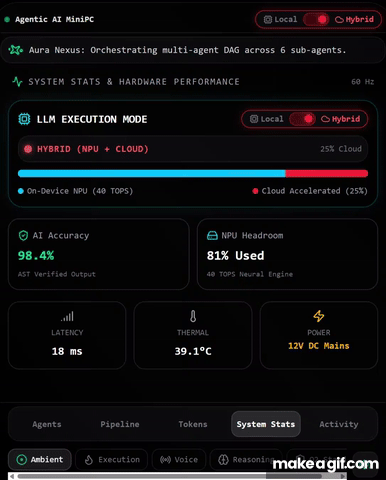Click the NPU versus Cloud split bar
This screenshot has height=480, width=386.
pos(193,173)
